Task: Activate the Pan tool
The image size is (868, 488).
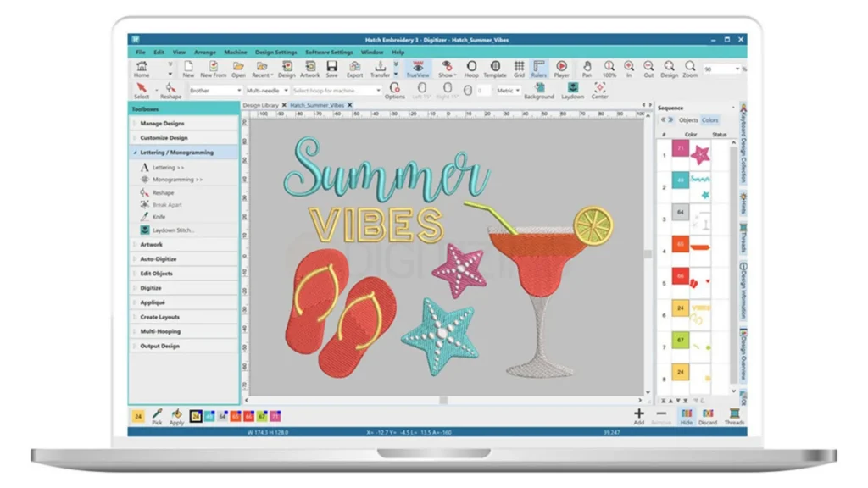Action: pyautogui.click(x=587, y=69)
